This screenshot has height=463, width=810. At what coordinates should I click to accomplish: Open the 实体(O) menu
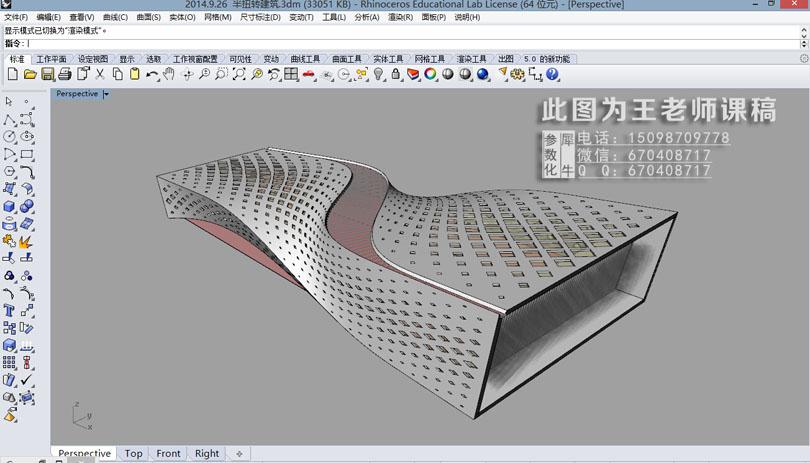tap(182, 17)
